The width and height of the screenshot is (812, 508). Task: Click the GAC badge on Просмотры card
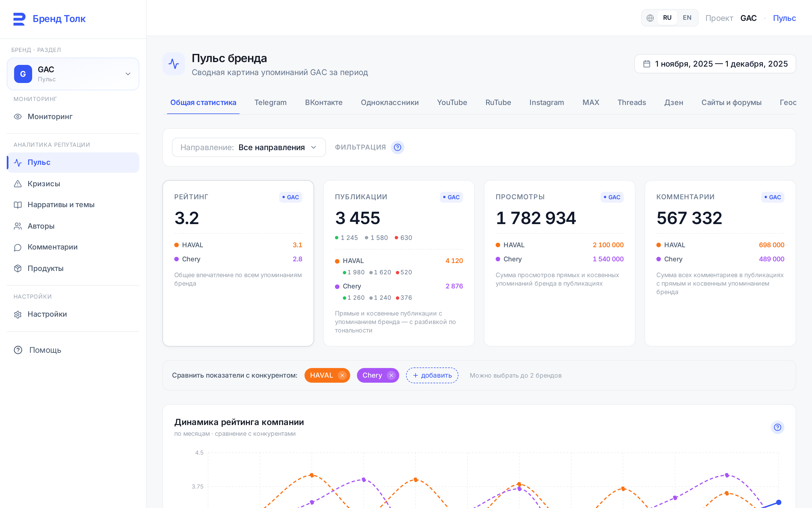click(x=612, y=197)
